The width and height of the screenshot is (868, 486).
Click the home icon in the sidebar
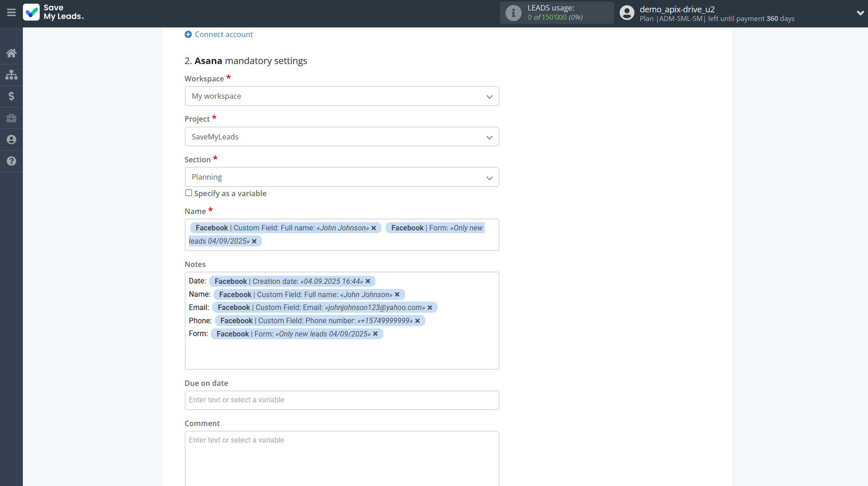pyautogui.click(x=11, y=53)
